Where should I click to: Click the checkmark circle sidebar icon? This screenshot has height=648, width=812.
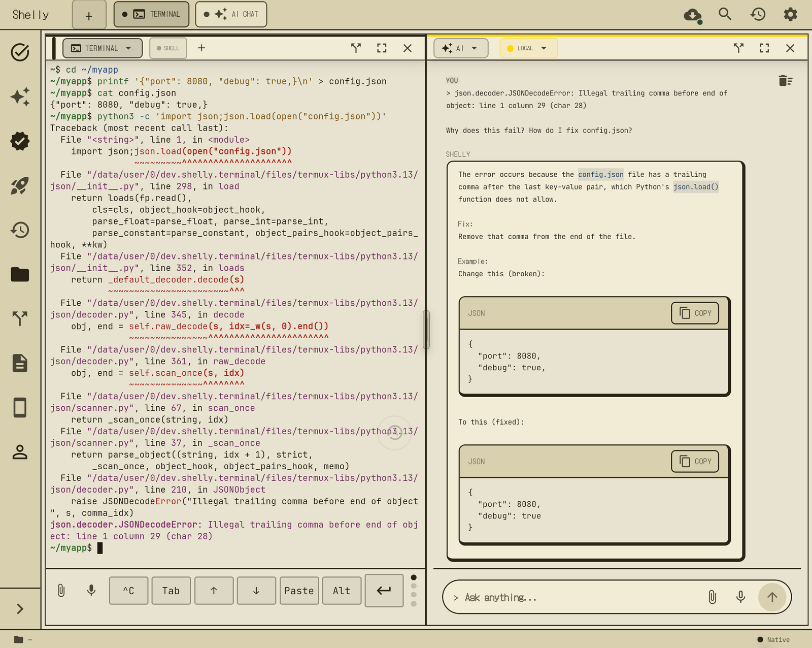[20, 52]
